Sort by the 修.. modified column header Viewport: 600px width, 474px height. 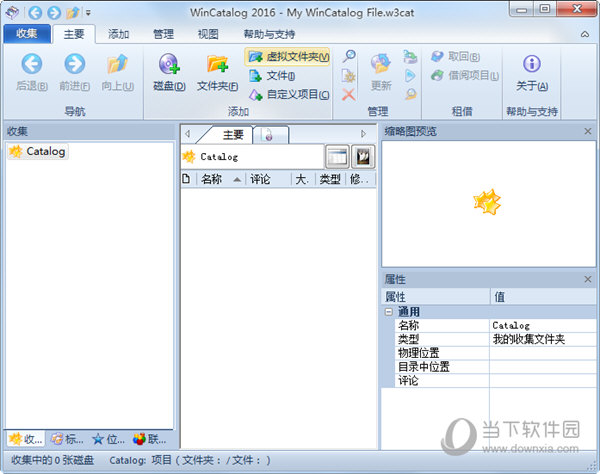click(x=360, y=179)
